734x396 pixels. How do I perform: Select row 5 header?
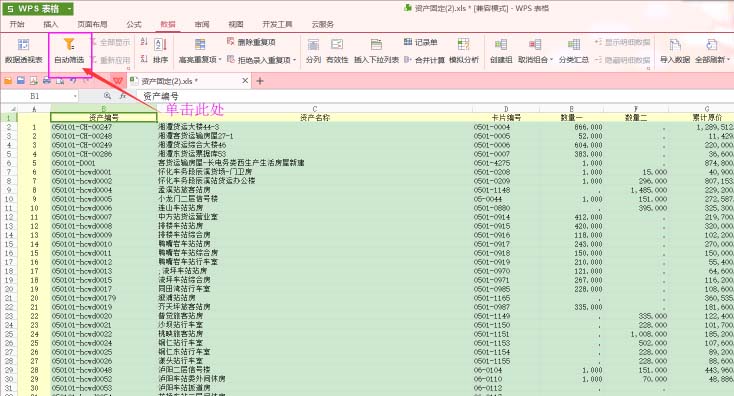pos(9,154)
